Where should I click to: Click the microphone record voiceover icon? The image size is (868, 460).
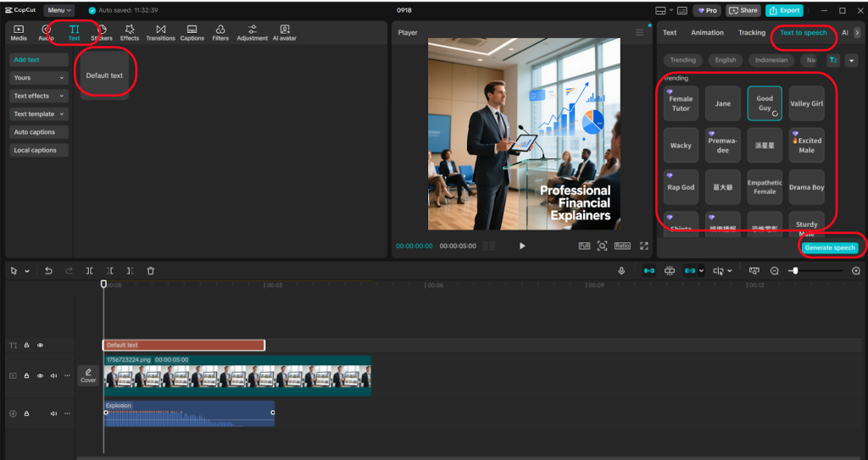(621, 271)
